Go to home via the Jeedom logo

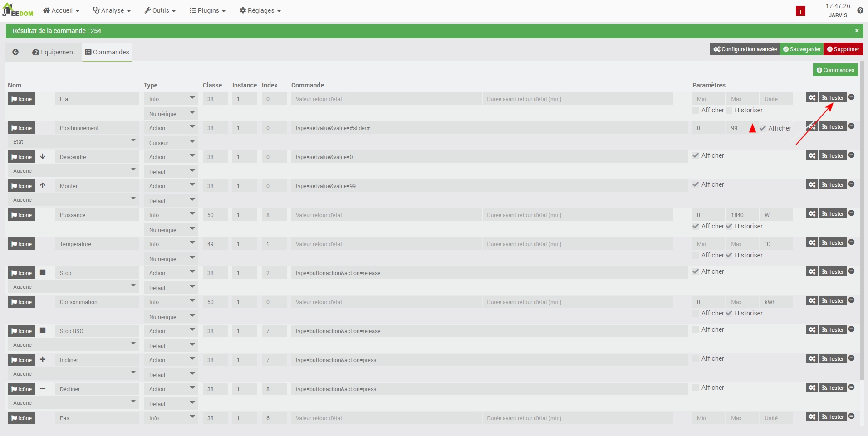point(18,10)
